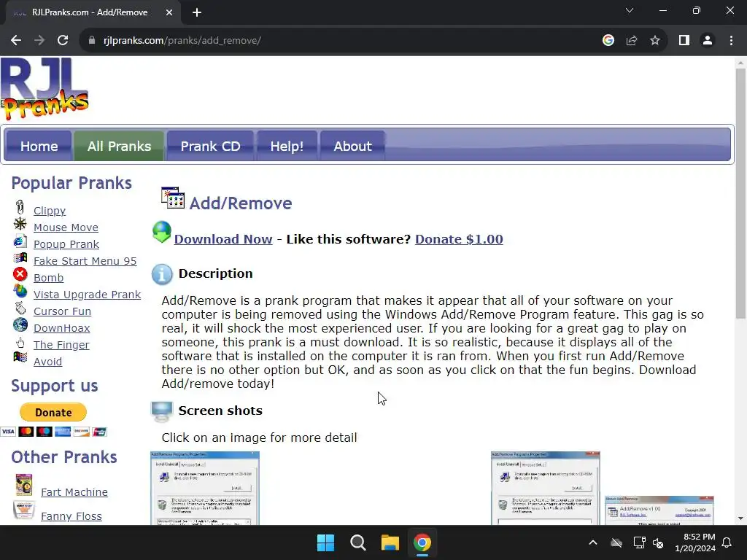The width and height of the screenshot is (747, 560).
Task: Open the Avoid link
Action: tap(47, 362)
